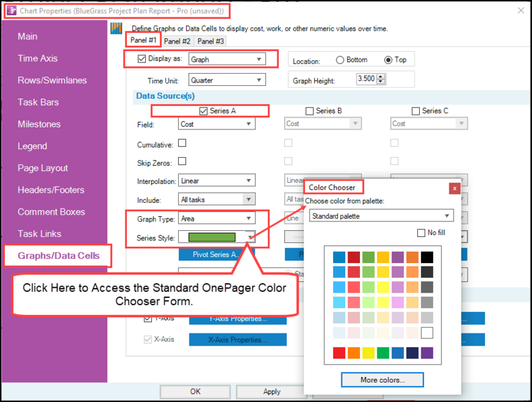Click the green Series Style swatch
Image resolution: width=532 pixels, height=402 pixels.
tap(212, 238)
